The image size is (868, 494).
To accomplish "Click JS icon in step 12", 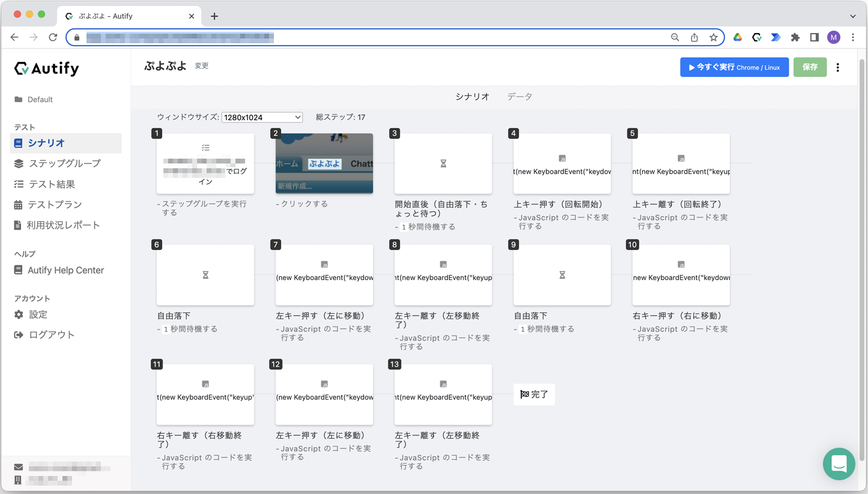I will point(324,384).
